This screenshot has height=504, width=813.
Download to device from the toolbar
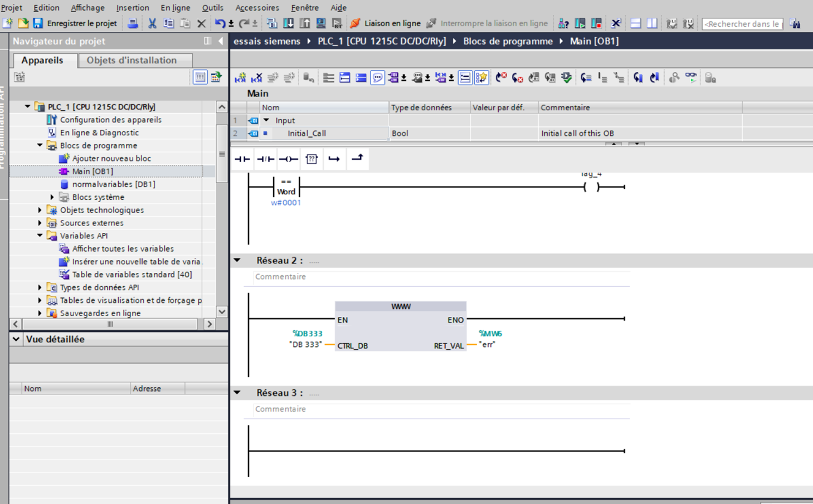289,23
